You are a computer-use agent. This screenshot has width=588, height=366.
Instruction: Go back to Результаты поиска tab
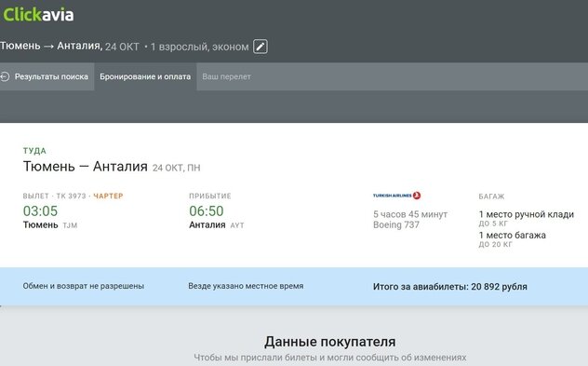pyautogui.click(x=47, y=76)
